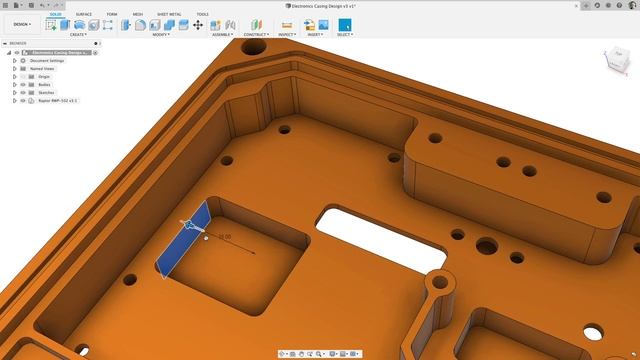The width and height of the screenshot is (640, 360).
Task: Select the Press Pull tool
Action: (x=126, y=25)
